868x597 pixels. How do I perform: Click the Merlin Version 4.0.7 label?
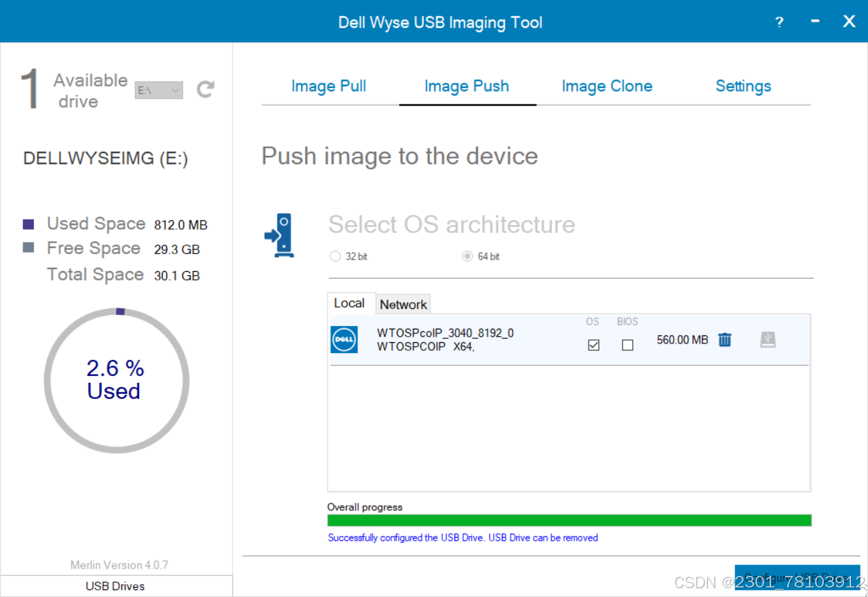119,564
